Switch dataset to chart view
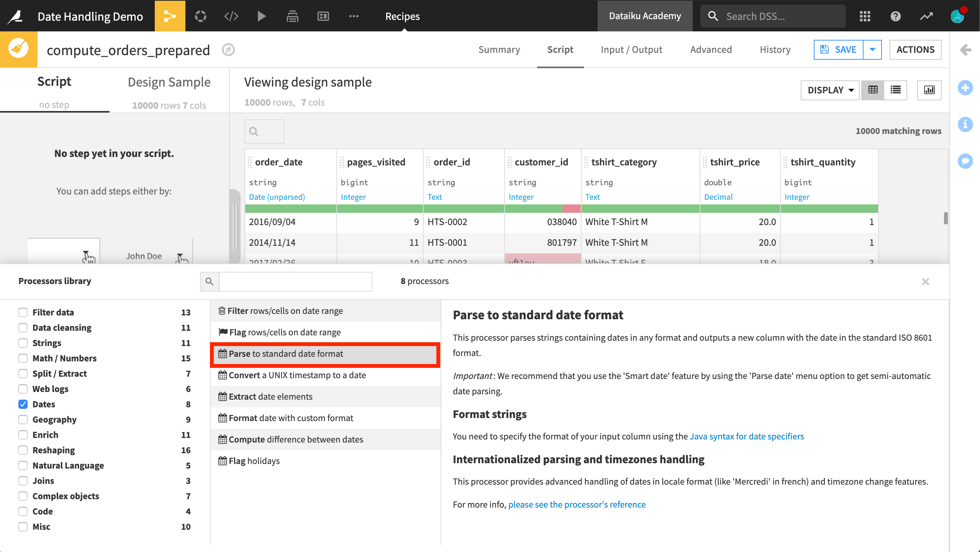The width and height of the screenshot is (980, 552). point(929,90)
